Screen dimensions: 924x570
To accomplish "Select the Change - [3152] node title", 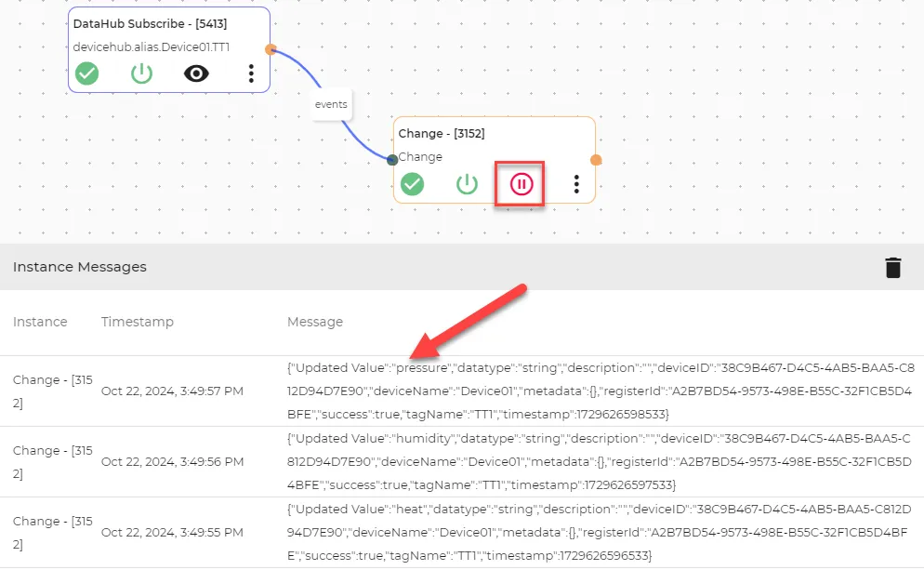I will pyautogui.click(x=442, y=134).
